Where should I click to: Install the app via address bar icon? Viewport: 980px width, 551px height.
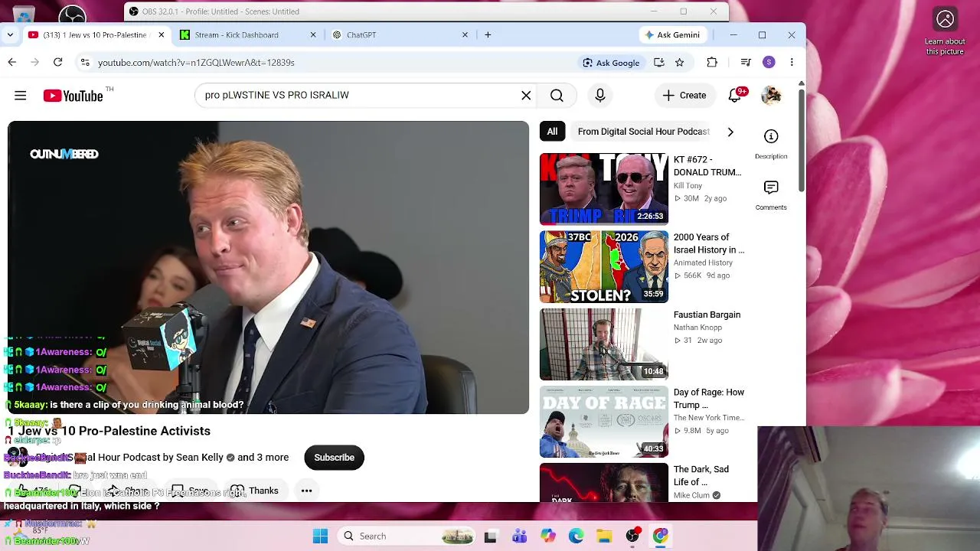659,63
